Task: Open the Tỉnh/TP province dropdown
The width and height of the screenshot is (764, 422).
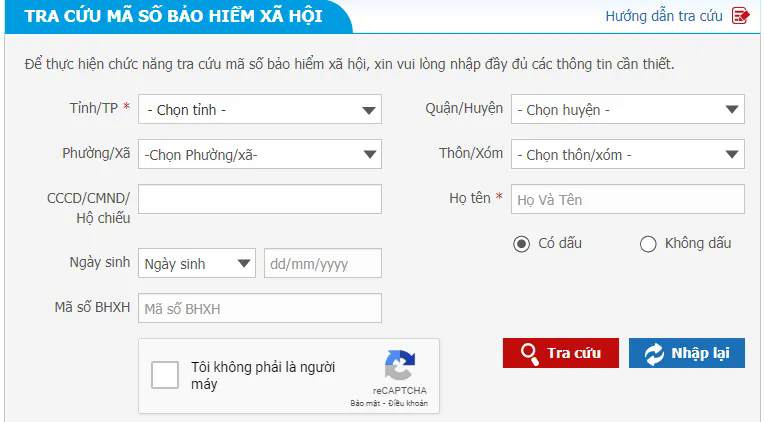Action: (x=260, y=109)
